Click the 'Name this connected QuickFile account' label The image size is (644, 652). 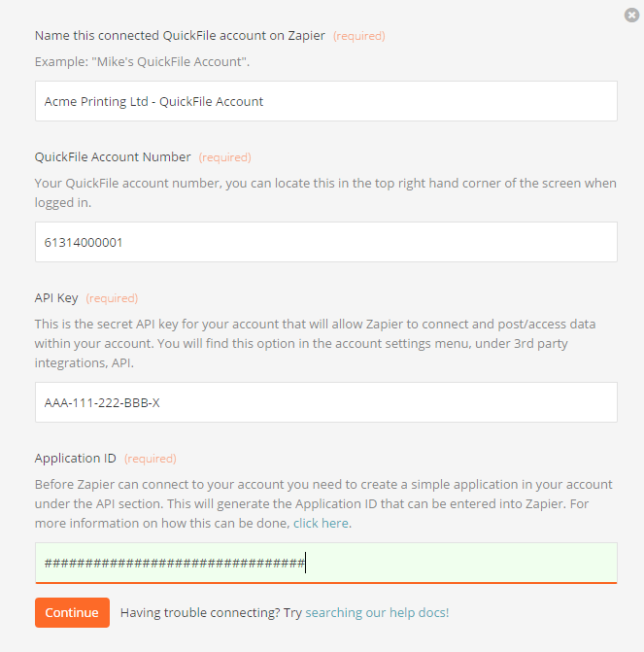pyautogui.click(x=180, y=36)
